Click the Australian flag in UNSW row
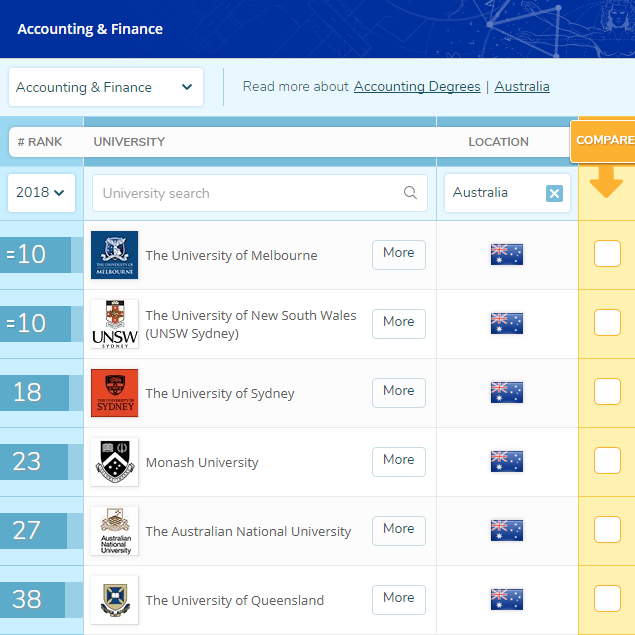 tap(507, 323)
